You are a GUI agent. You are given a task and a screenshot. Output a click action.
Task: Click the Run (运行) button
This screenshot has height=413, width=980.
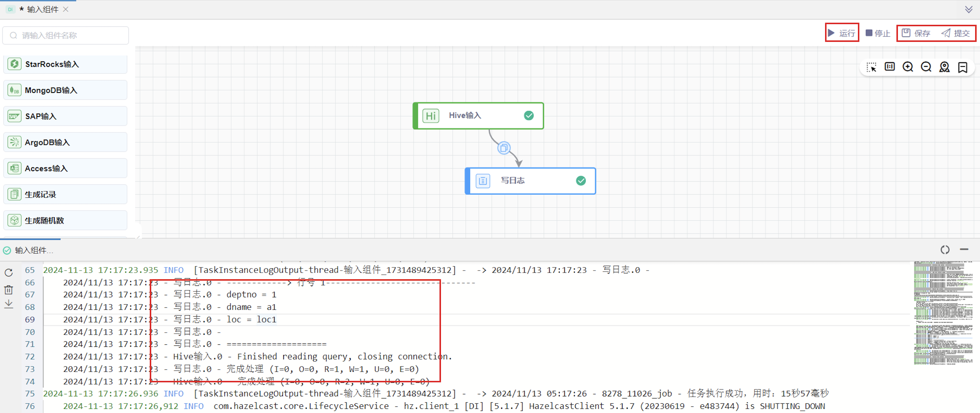[x=841, y=33]
